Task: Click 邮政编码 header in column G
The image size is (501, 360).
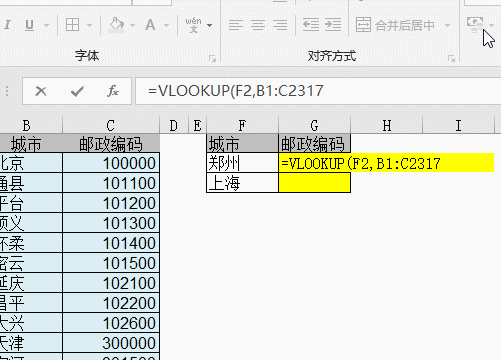Action: coord(314,144)
